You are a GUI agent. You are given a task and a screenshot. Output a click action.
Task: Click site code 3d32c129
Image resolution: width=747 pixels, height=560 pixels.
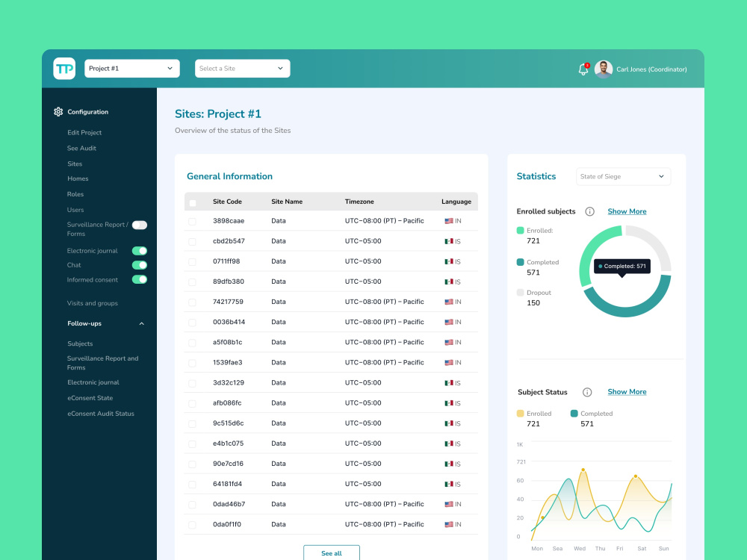pyautogui.click(x=228, y=383)
